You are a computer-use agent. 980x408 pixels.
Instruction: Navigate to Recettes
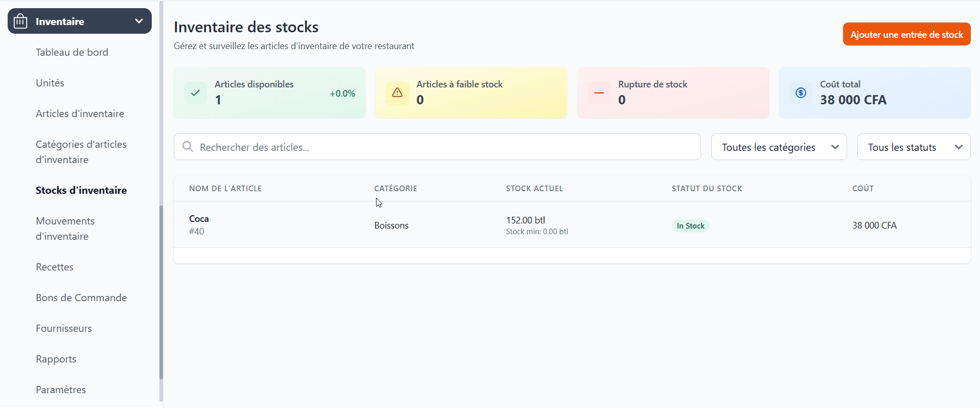[x=55, y=267]
